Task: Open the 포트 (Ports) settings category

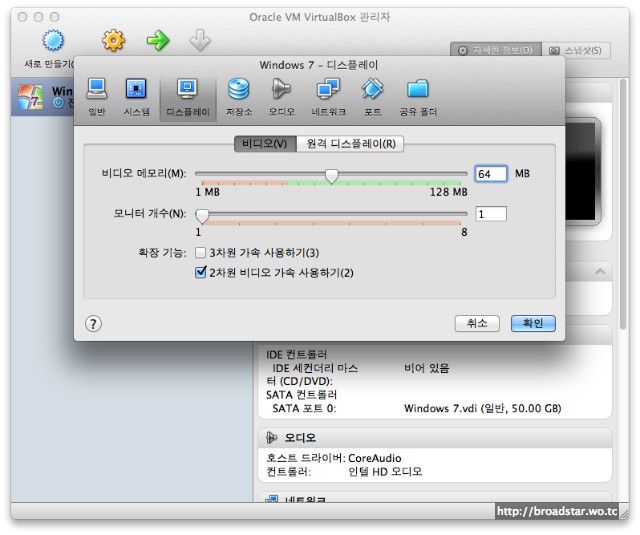Action: [372, 97]
